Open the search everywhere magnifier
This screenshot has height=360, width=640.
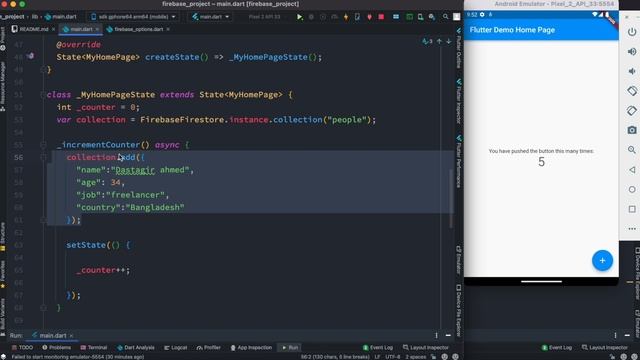[446, 17]
